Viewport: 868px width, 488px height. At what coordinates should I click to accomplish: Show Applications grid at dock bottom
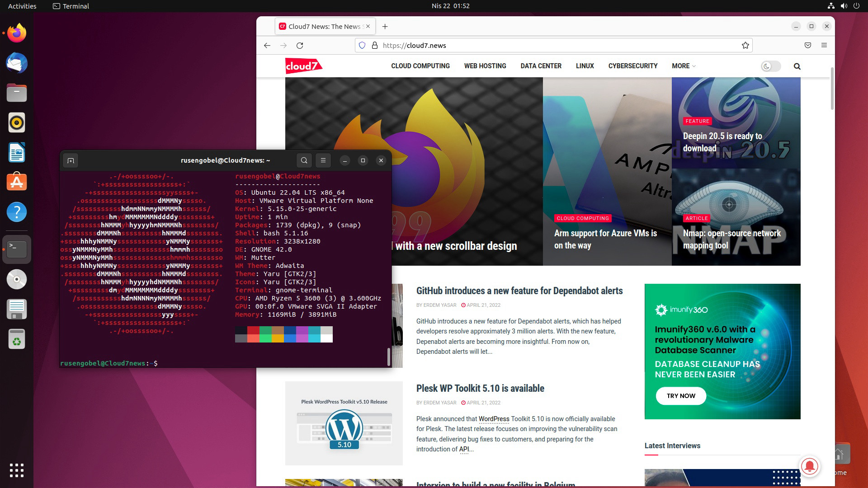(x=17, y=470)
